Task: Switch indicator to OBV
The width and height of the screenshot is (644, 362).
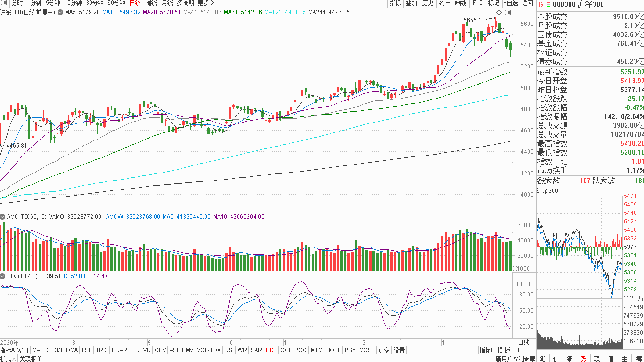Action: 160,350
